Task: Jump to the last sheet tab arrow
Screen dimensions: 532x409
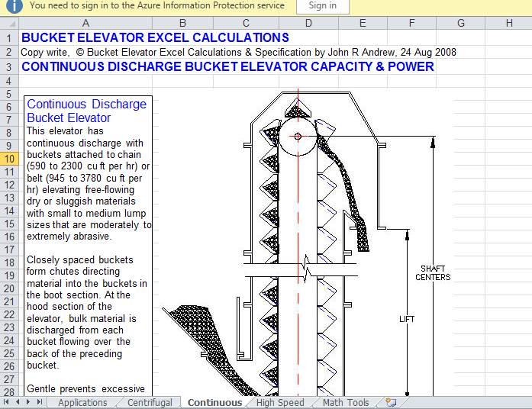Action: point(40,402)
